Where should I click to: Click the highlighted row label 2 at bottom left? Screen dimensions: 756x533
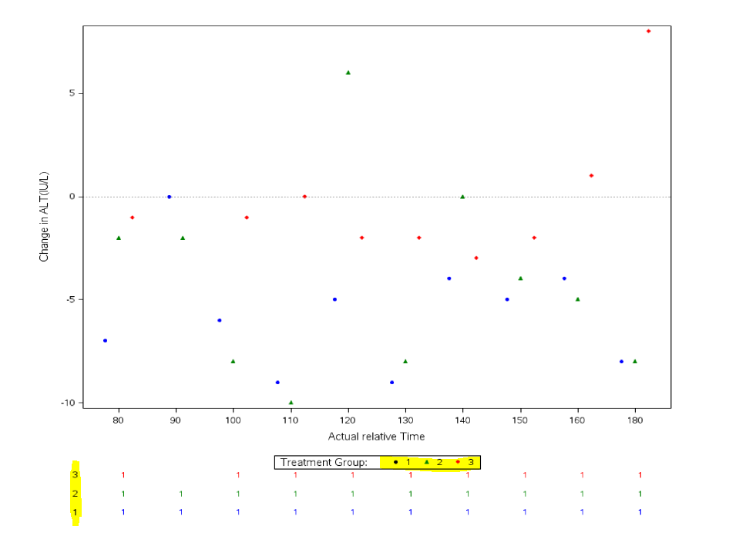click(76, 494)
